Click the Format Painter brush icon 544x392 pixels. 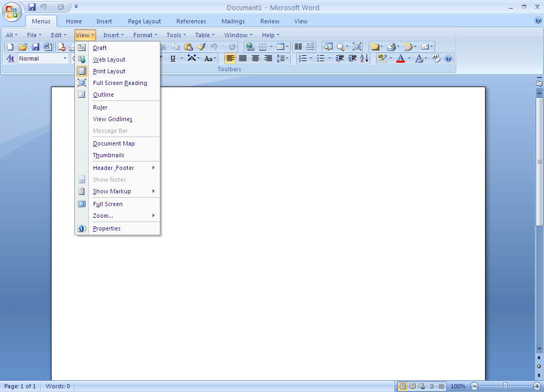201,47
